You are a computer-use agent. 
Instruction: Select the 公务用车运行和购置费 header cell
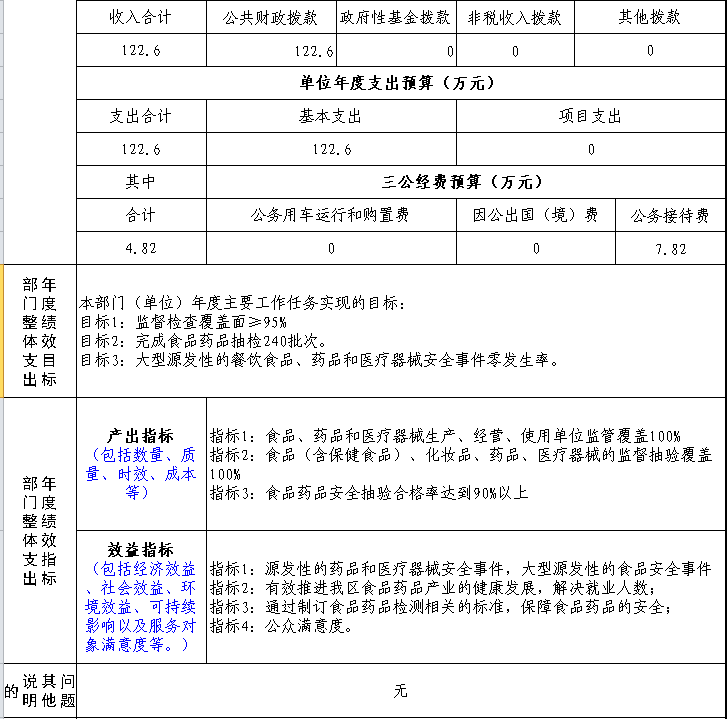click(x=331, y=215)
